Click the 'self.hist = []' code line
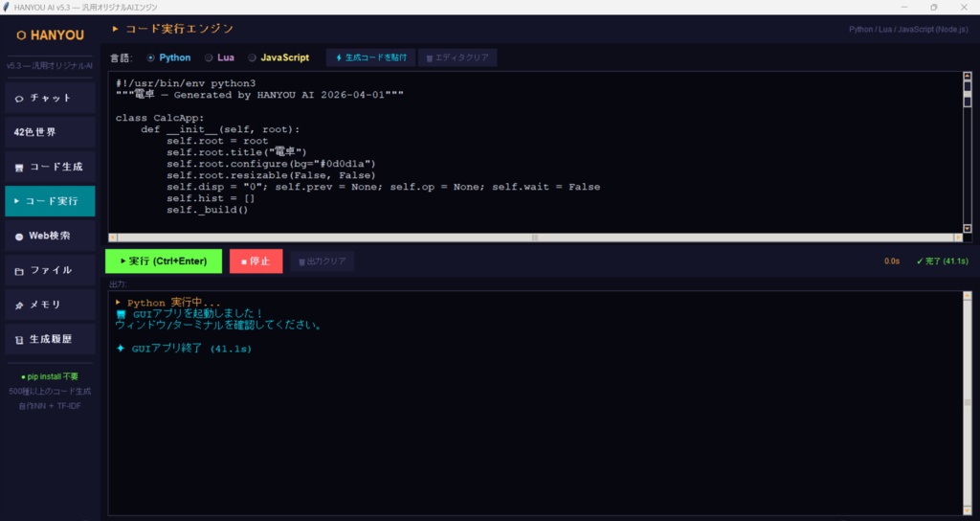The height and width of the screenshot is (521, 980). (x=211, y=198)
